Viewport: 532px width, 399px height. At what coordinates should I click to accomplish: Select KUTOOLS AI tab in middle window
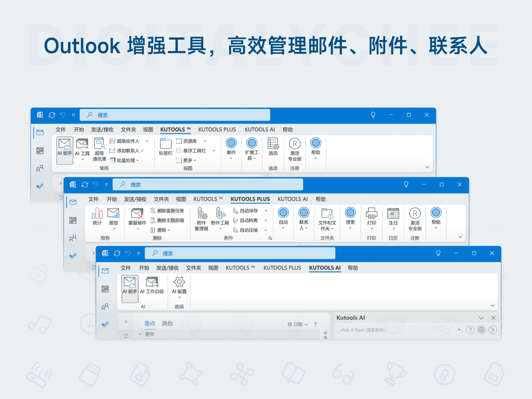click(293, 199)
